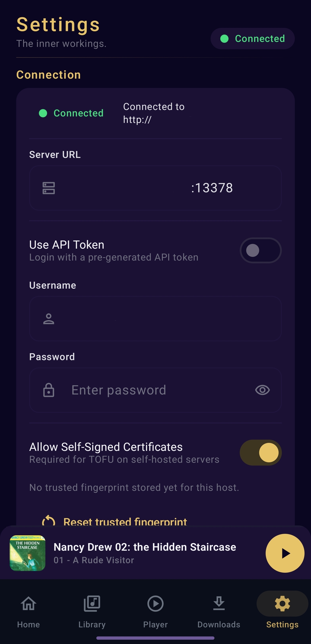Tap The Hidden Staircase cover art
Viewport: 311px width, 644px height.
pyautogui.click(x=27, y=553)
